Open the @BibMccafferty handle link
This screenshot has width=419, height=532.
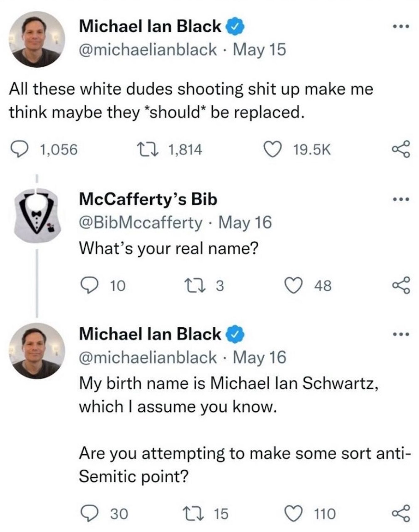[141, 223]
